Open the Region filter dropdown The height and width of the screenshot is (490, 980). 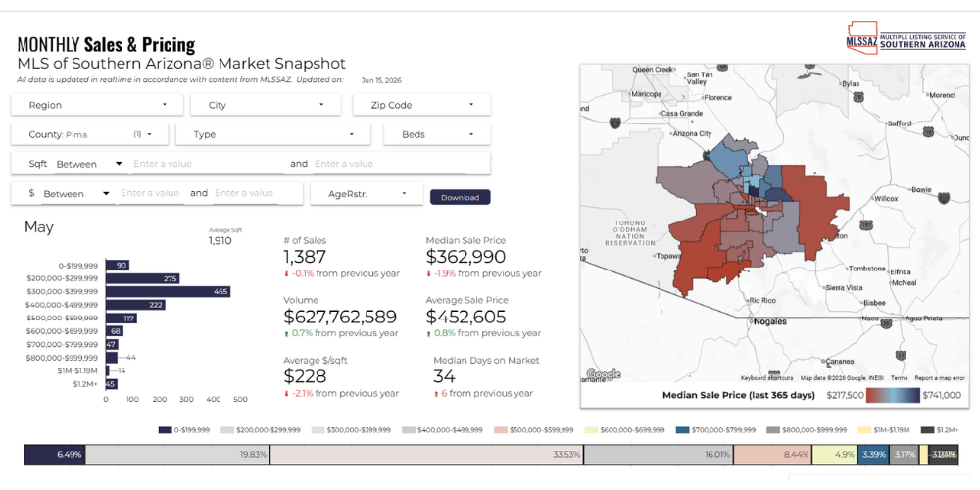click(97, 105)
